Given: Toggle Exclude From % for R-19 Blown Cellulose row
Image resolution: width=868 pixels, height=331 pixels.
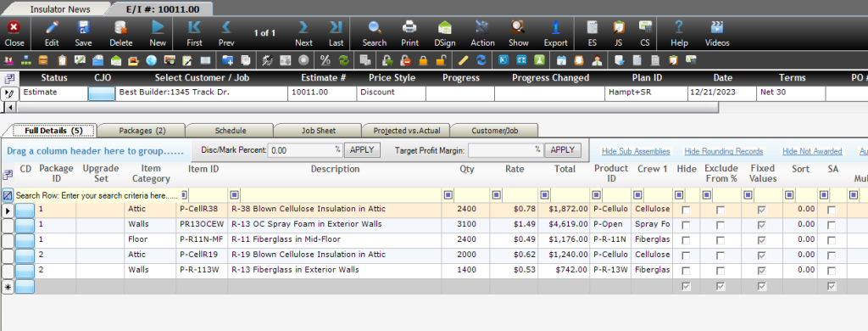Looking at the screenshot, I should (721, 255).
